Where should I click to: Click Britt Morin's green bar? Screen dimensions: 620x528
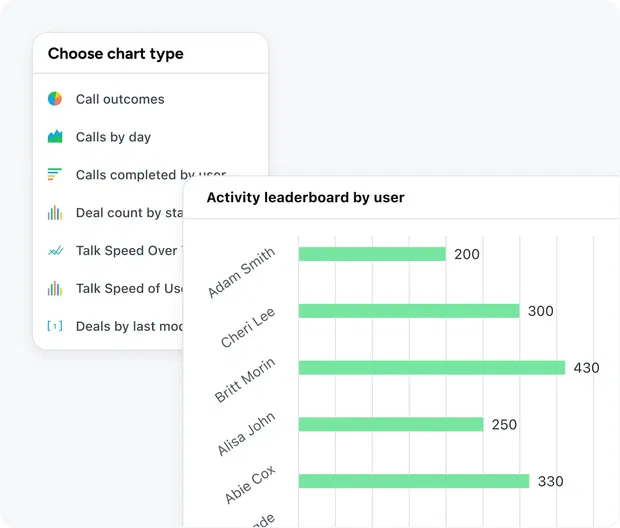click(432, 368)
